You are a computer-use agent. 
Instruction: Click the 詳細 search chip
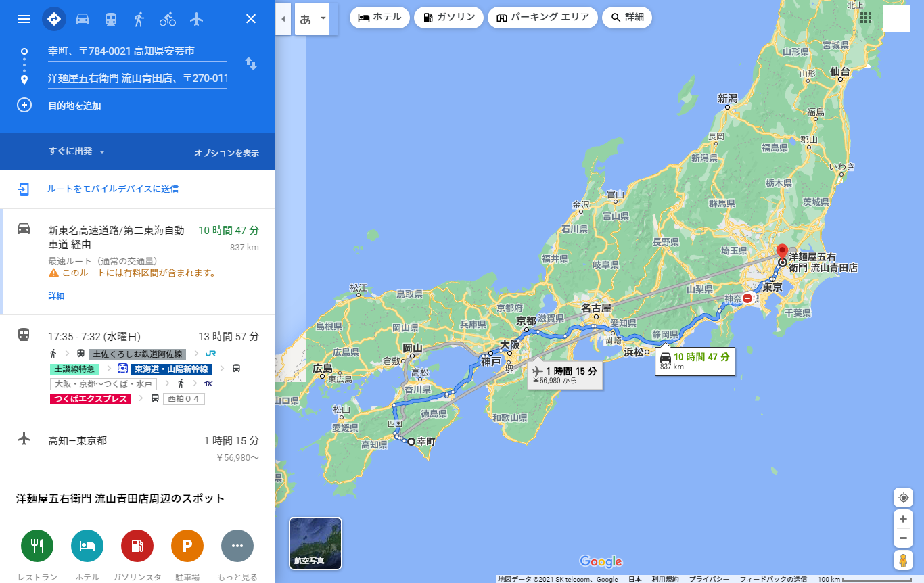click(627, 18)
